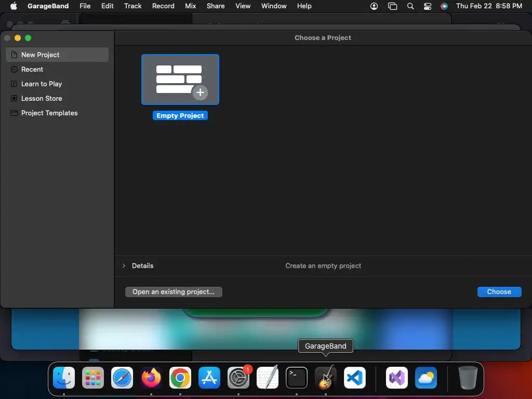The image size is (532, 399).
Task: Select Learn to Play in the sidebar
Action: click(x=57, y=84)
